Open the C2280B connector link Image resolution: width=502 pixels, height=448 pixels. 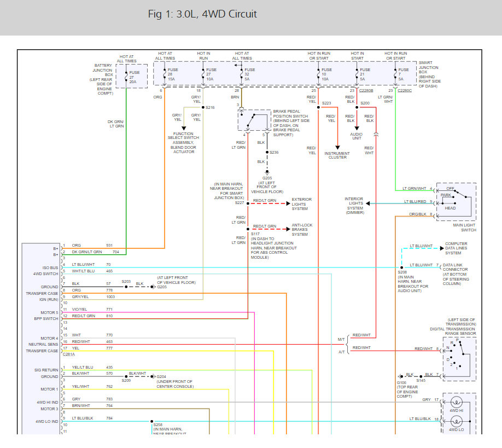(366, 91)
